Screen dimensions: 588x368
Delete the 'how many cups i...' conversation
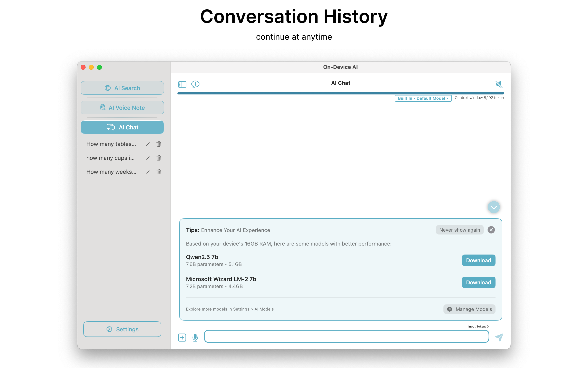[x=159, y=158]
